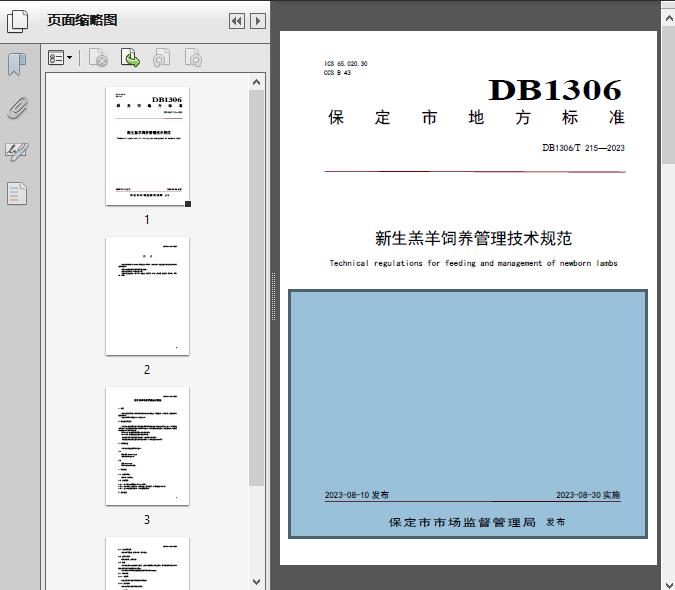Click the '2023-08-10 发布' date text
Screen dimensions: 675x590
(x=357, y=495)
